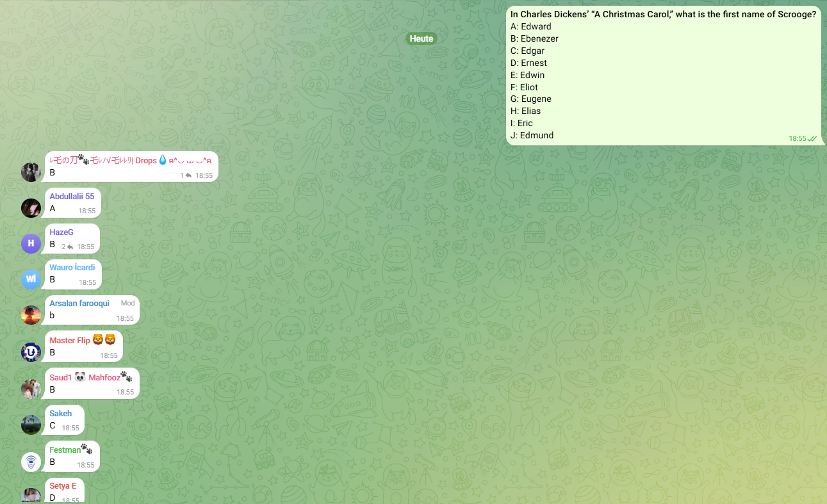827x504 pixels.
Task: Click Abdullalii 55's dark avatar photo
Action: pos(31,207)
